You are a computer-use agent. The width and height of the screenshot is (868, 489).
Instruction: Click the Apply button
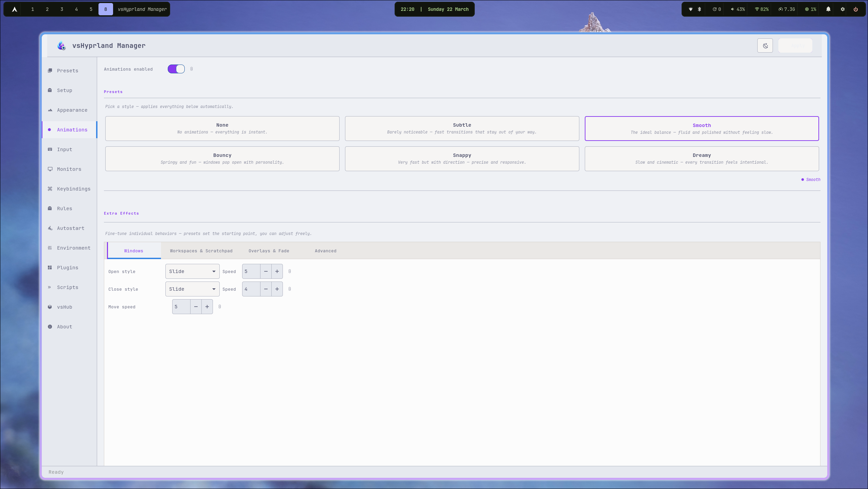point(795,46)
